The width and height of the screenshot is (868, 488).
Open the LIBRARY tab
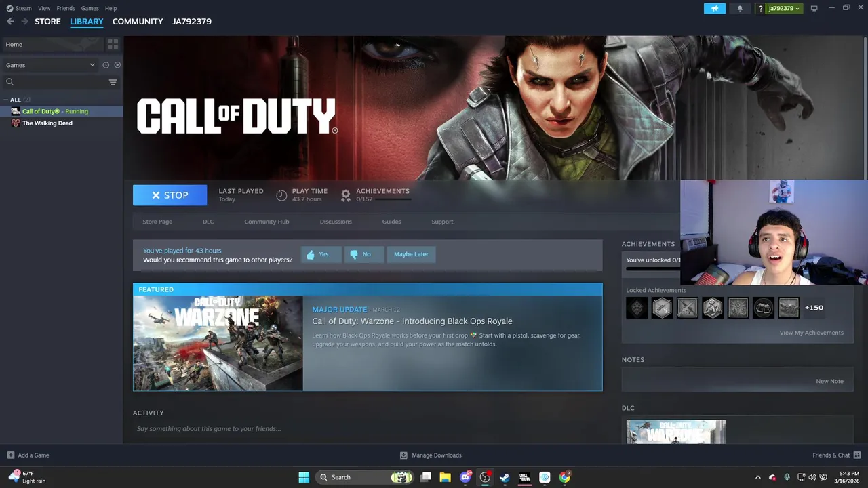point(87,22)
